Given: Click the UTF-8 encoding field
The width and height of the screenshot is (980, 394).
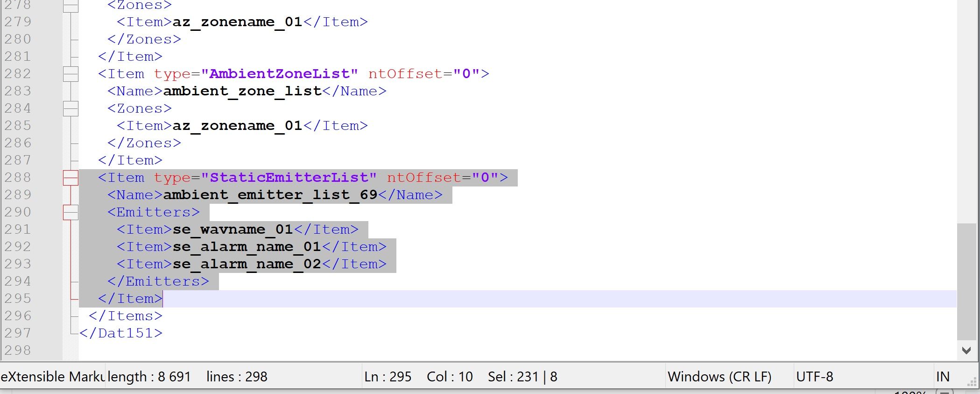Looking at the screenshot, I should pyautogui.click(x=814, y=377).
